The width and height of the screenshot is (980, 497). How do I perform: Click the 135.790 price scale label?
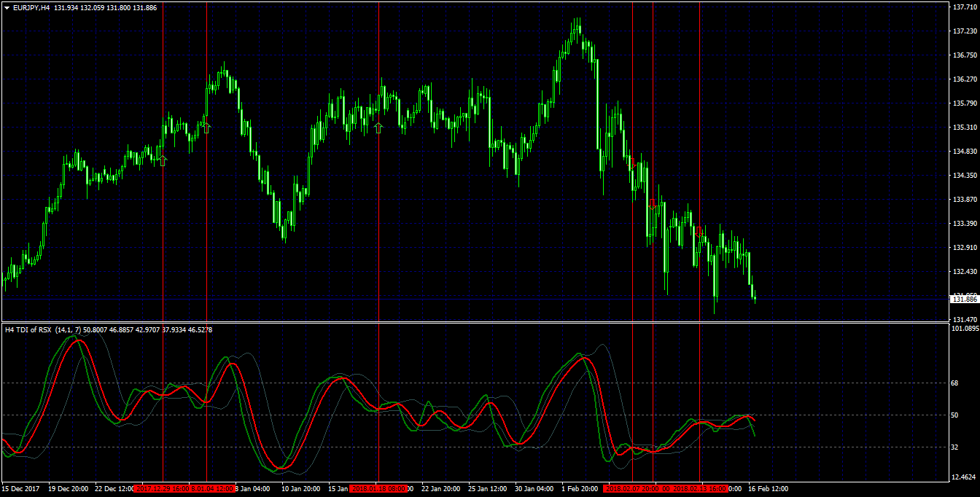(x=964, y=103)
